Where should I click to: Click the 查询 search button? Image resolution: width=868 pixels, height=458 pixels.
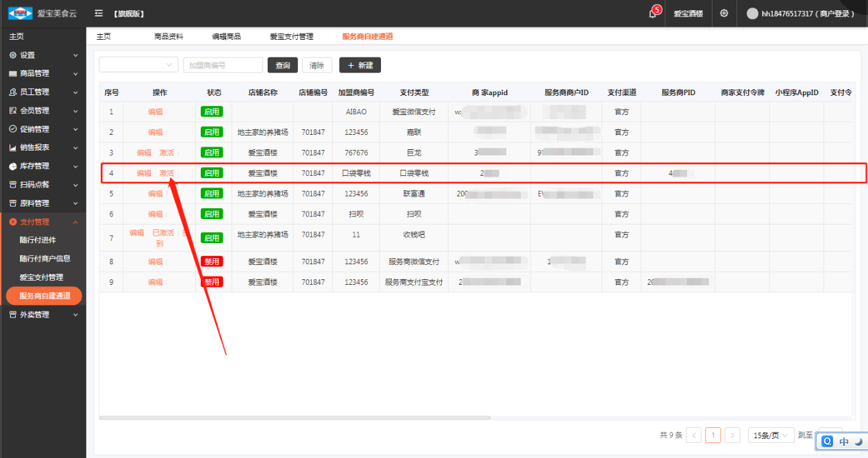click(x=282, y=65)
